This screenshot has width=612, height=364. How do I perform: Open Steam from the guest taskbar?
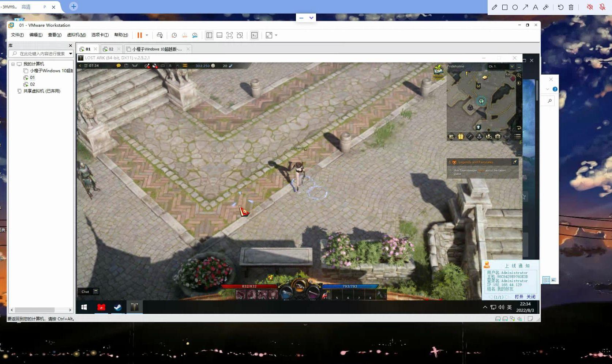pos(117,307)
